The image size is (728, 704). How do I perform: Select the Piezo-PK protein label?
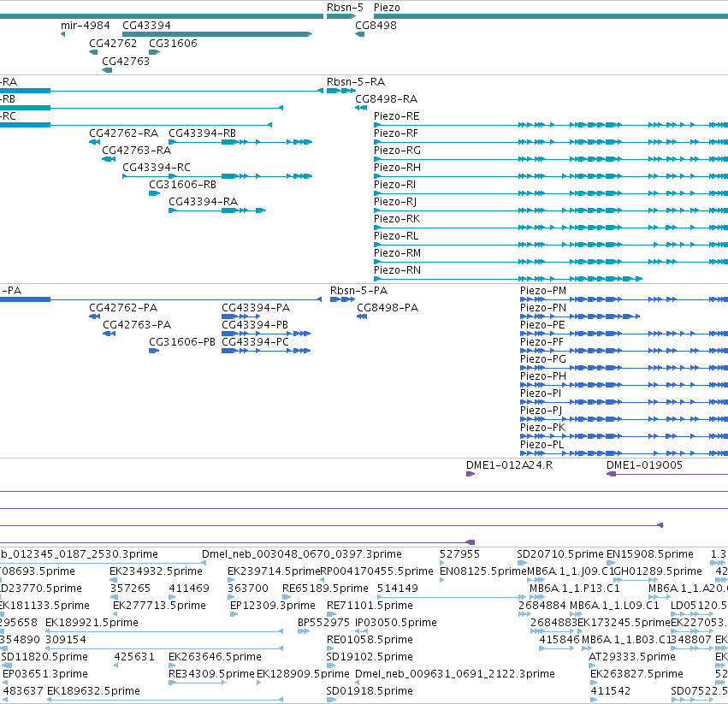[x=542, y=428]
